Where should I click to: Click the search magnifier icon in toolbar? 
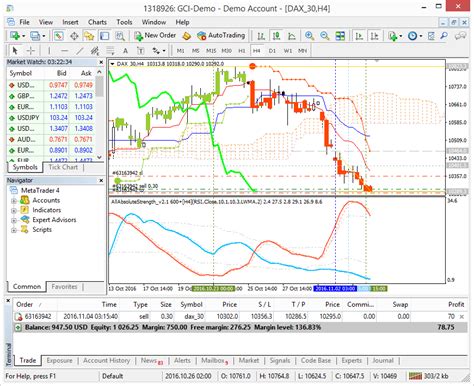tap(444, 36)
